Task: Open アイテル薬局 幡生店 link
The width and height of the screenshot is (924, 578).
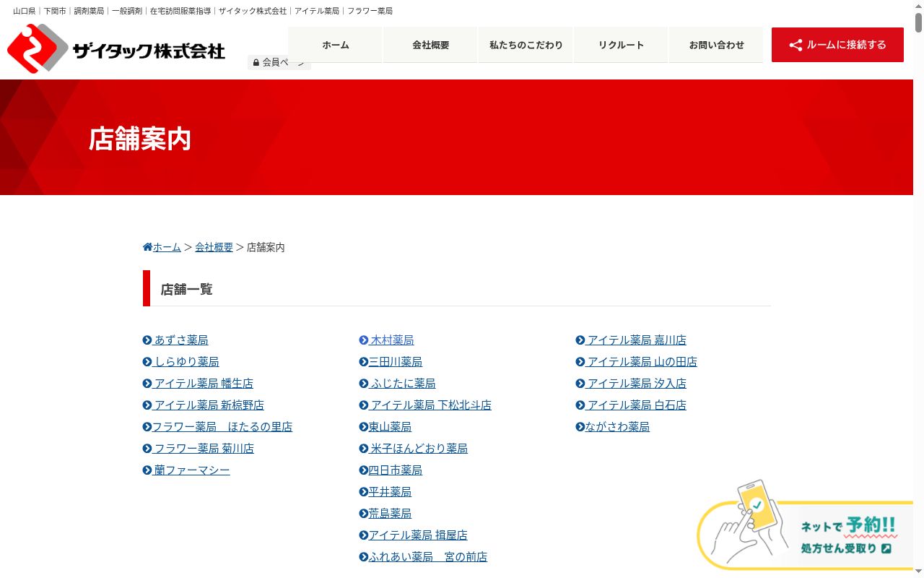Action: pos(198,383)
